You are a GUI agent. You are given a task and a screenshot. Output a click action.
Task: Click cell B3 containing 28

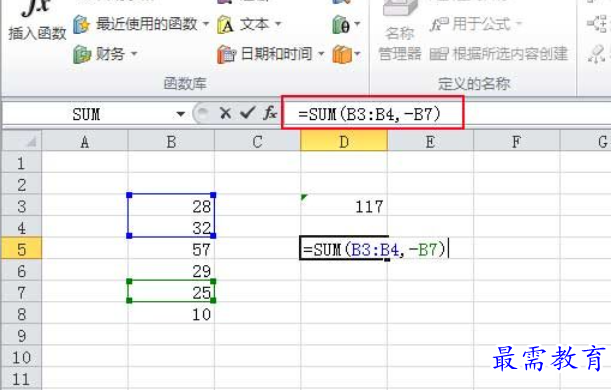pos(171,206)
